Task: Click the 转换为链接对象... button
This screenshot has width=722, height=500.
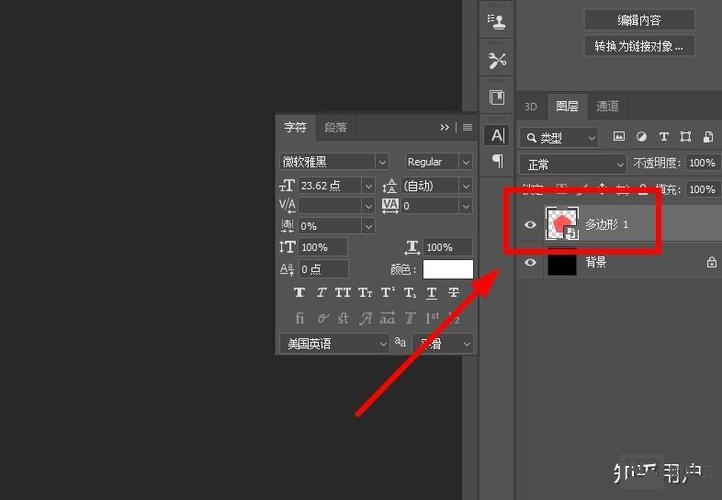Action: [x=639, y=46]
